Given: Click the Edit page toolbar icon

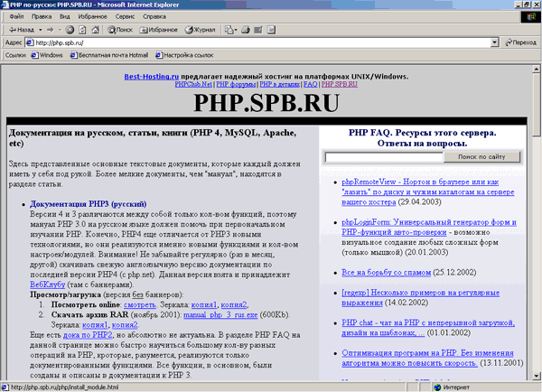Looking at the screenshot, I should pyautogui.click(x=258, y=30).
